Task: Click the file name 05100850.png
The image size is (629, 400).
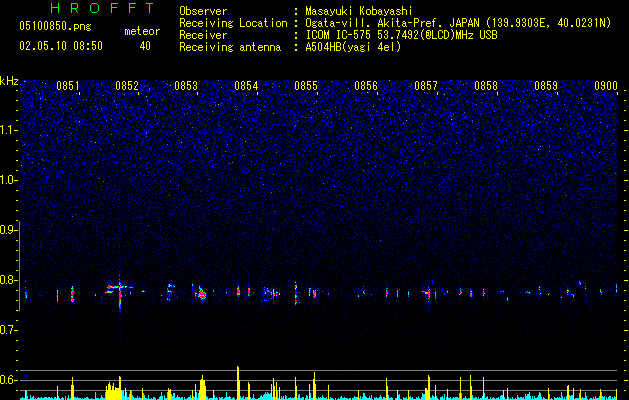Action: point(55,27)
